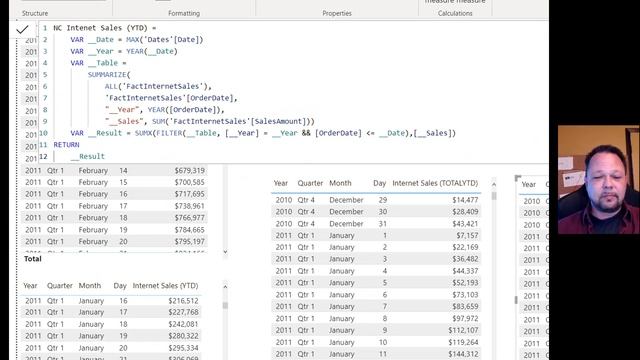Image resolution: width=640 pixels, height=360 pixels.
Task: Select the $44,337 value in TOTALYTD table
Action: [x=465, y=271]
